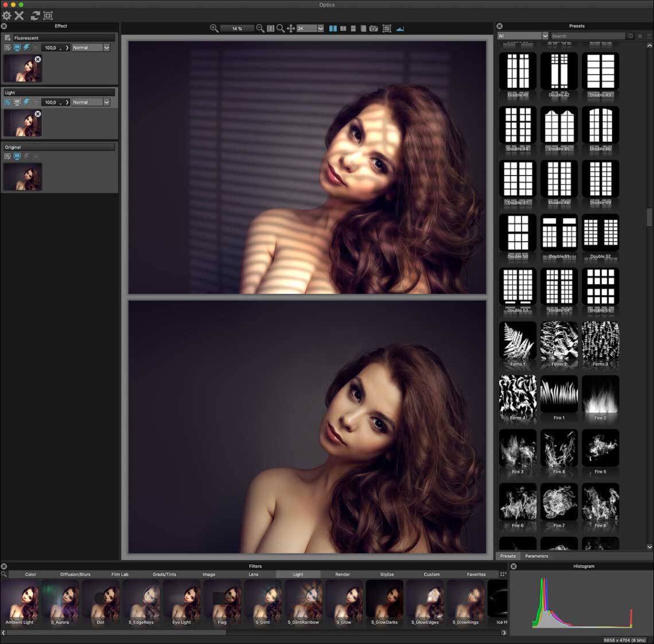Cancel with the X icon in top toolbar
Screen dimensions: 654x644
(x=20, y=15)
